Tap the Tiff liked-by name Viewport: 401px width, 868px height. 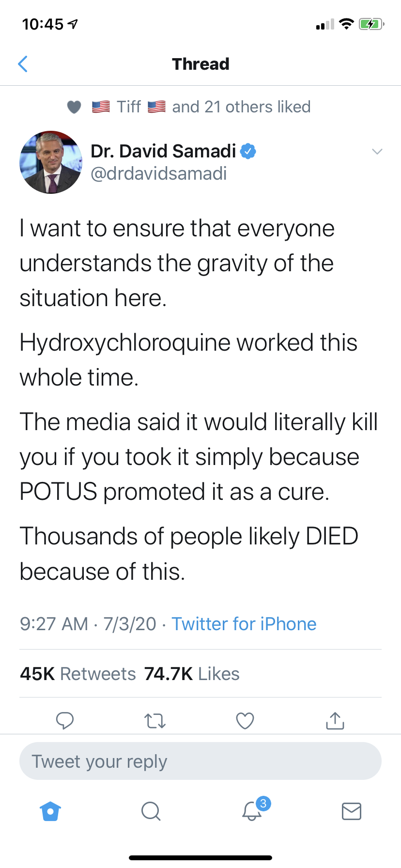pos(129,107)
